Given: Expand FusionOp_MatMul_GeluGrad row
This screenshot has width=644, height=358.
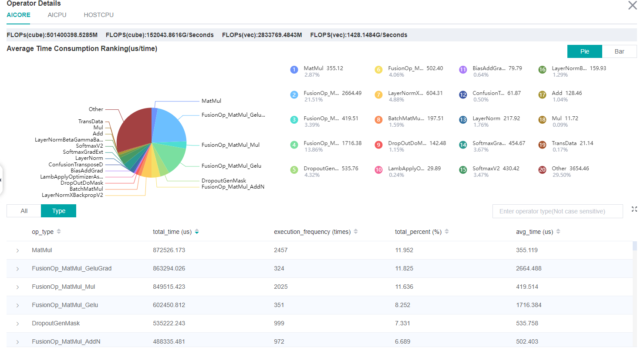Looking at the screenshot, I should pos(18,269).
